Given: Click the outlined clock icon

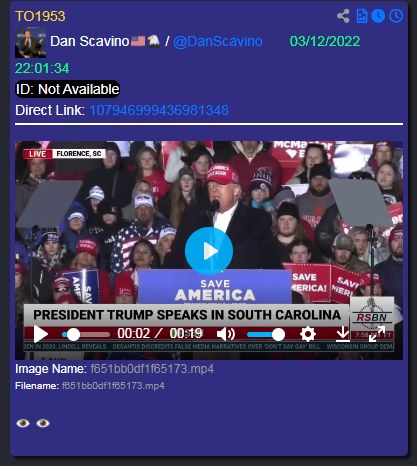Looking at the screenshot, I should pyautogui.click(x=396, y=16).
